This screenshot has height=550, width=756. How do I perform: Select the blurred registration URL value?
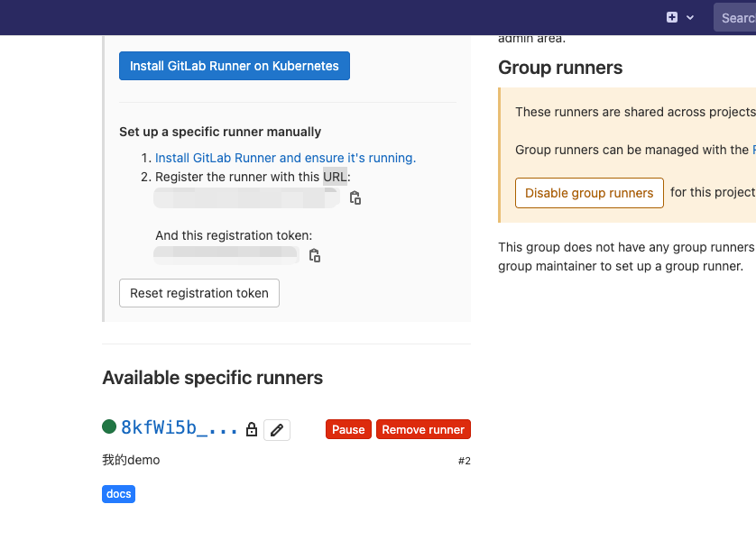click(246, 198)
